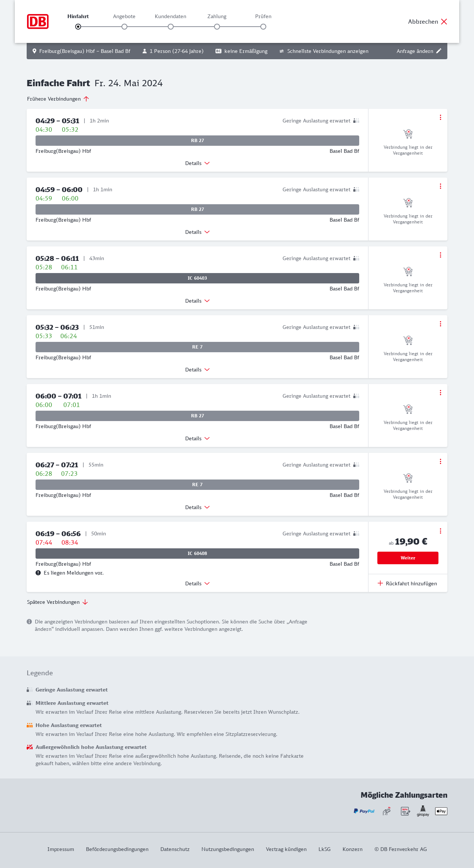The image size is (474, 868).
Task: Select the Hinfahrt step radio marker
Action: [x=78, y=27]
